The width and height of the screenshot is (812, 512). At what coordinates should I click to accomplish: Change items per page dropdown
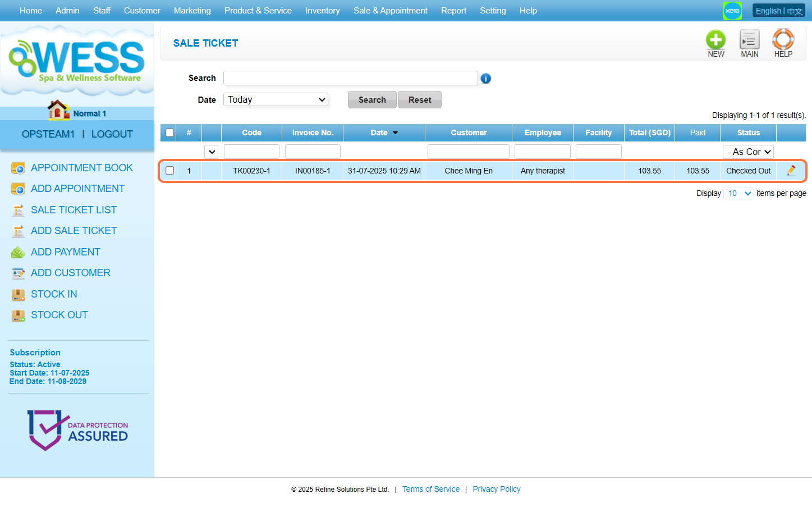738,194
